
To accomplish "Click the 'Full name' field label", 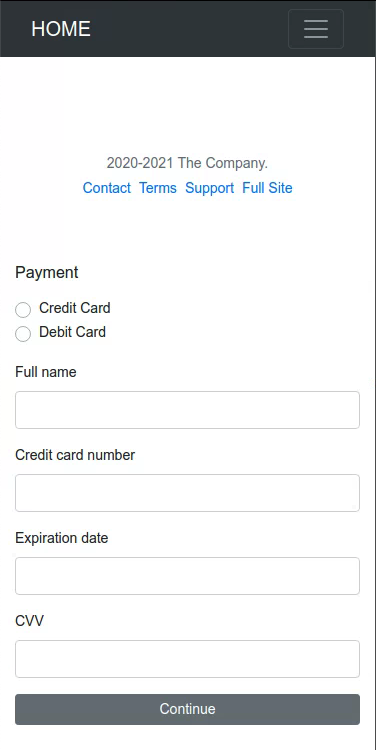I will point(46,372).
